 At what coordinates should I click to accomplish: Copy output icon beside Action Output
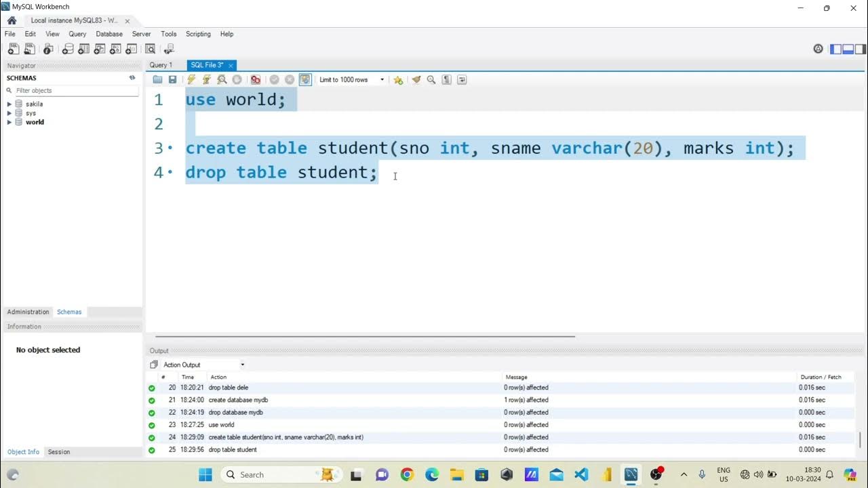(154, 365)
